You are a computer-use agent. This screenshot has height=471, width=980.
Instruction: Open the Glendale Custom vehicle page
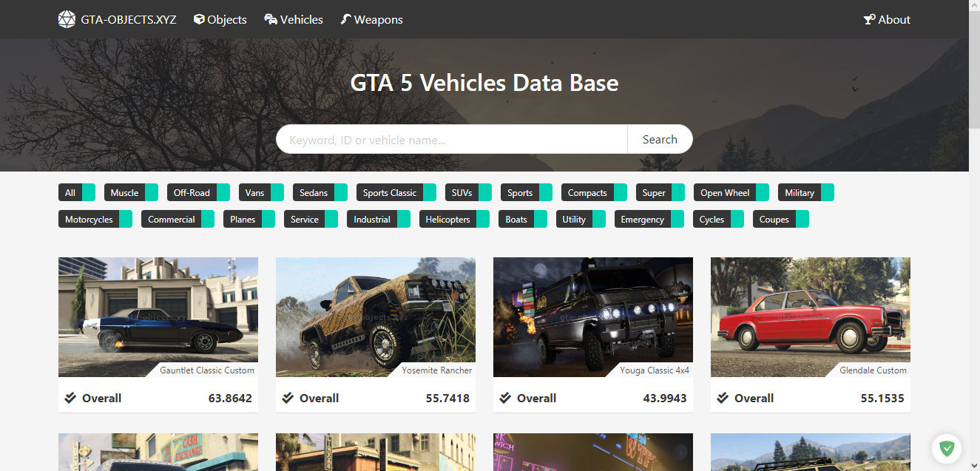(810, 317)
